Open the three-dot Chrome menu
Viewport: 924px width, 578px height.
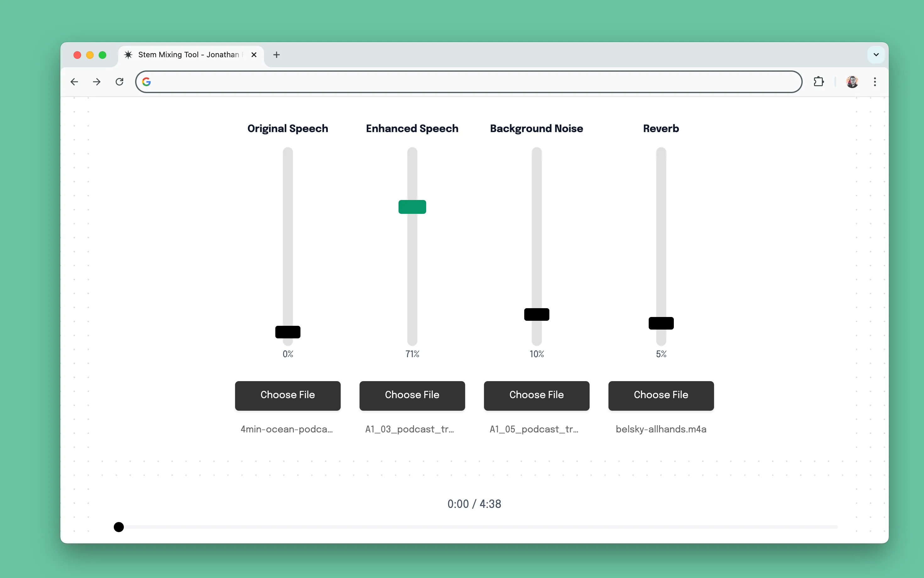point(875,82)
